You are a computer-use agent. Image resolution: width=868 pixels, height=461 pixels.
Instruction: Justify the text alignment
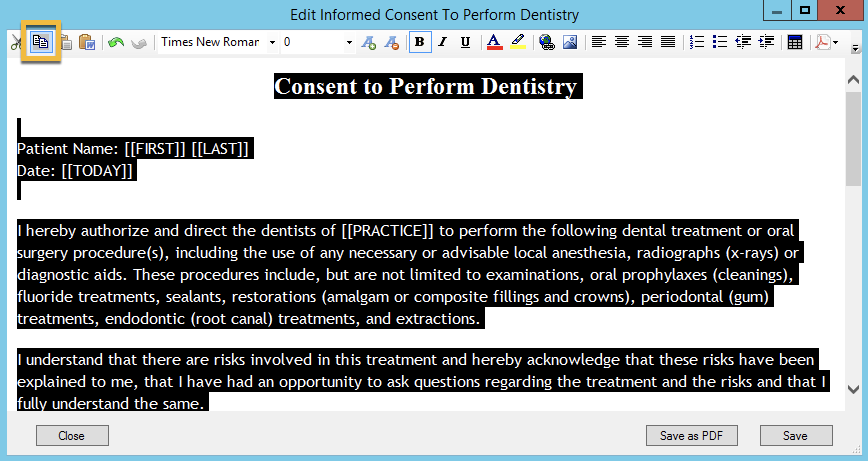[668, 42]
